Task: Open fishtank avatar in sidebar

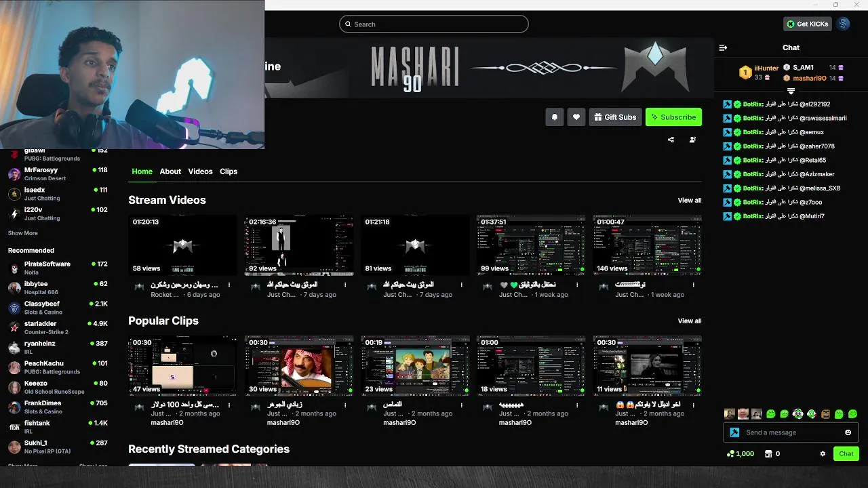Action: pyautogui.click(x=14, y=428)
